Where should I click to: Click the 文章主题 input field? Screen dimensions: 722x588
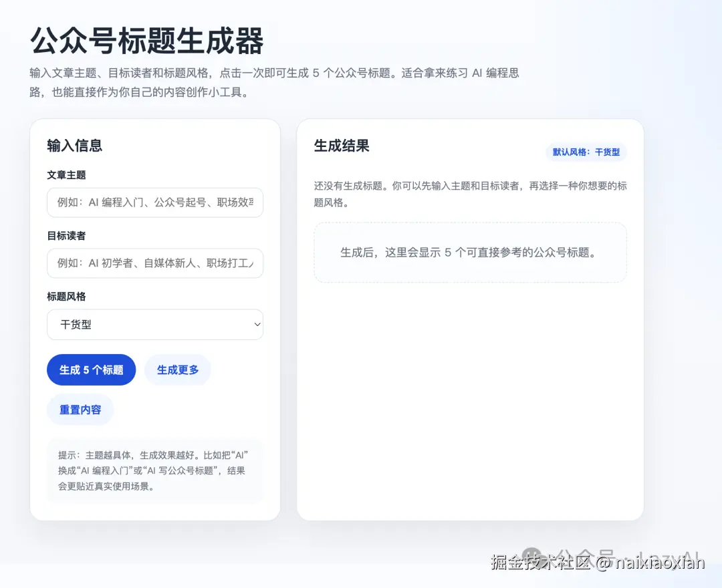(x=155, y=202)
